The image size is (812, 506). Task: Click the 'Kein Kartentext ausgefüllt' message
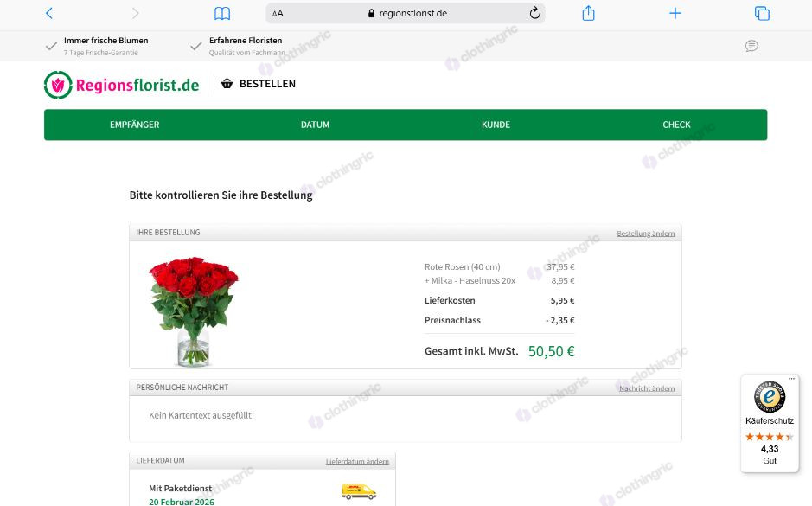[200, 415]
